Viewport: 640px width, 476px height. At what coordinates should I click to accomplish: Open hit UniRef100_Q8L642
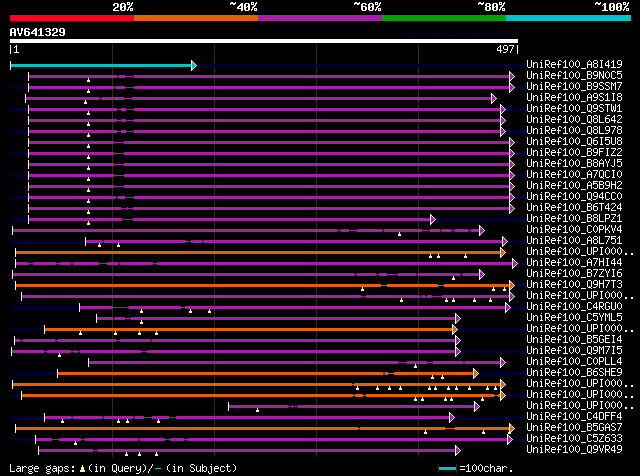[x=574, y=119]
